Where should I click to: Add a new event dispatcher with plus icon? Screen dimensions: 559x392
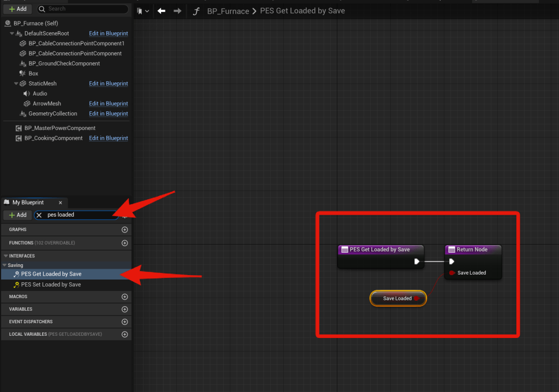[x=124, y=322]
